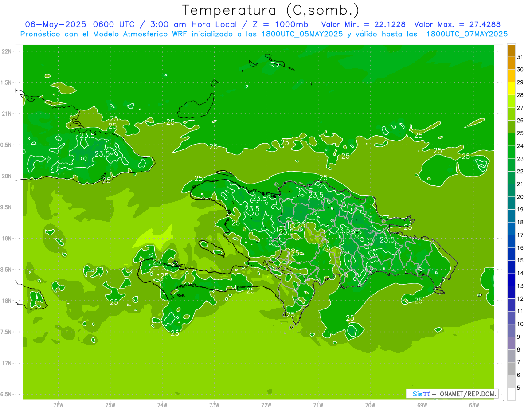Click the "8" label on the color scale
Image resolution: width=532 pixels, height=411 pixels.
(519, 350)
